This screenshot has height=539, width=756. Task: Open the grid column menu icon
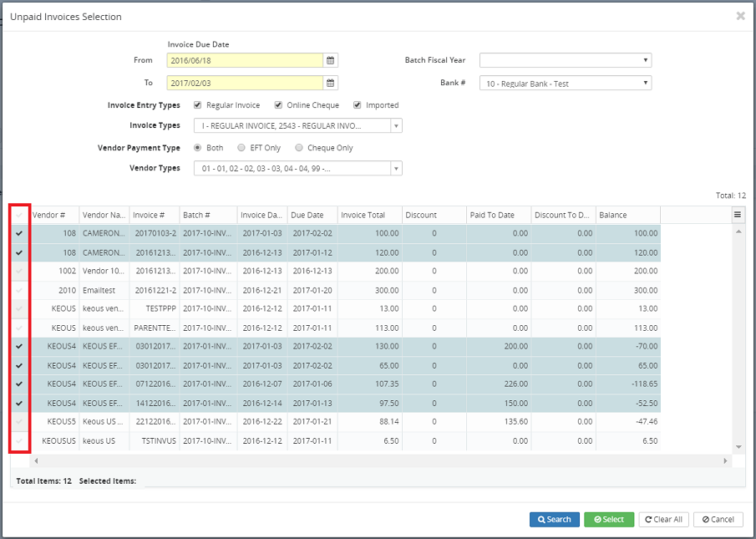pos(738,215)
